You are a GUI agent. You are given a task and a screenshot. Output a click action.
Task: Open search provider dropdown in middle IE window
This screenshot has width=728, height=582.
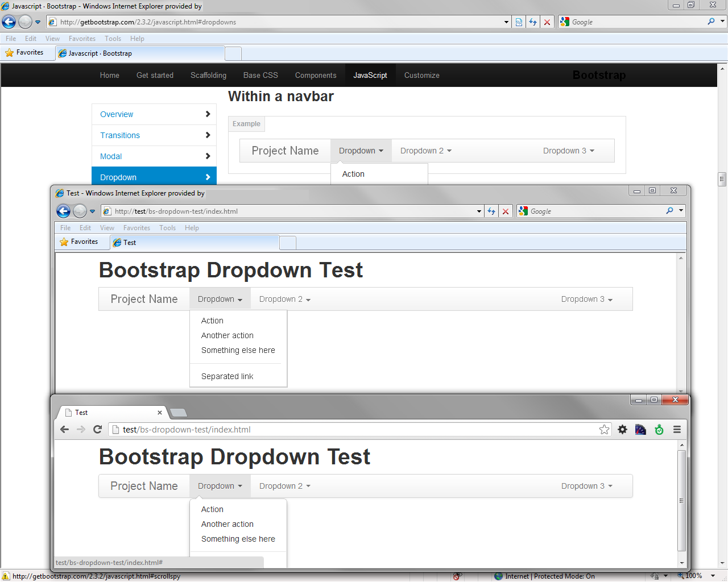[x=681, y=211]
